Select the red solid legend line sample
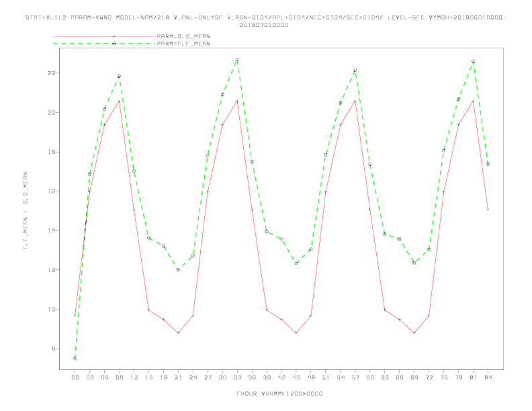 pos(104,36)
